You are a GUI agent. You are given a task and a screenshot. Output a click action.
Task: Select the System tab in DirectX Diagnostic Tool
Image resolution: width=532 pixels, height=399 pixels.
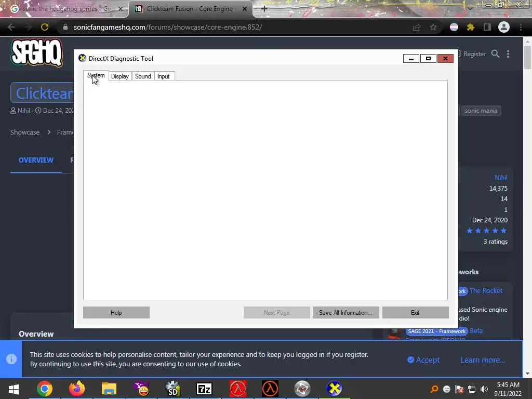click(x=96, y=76)
